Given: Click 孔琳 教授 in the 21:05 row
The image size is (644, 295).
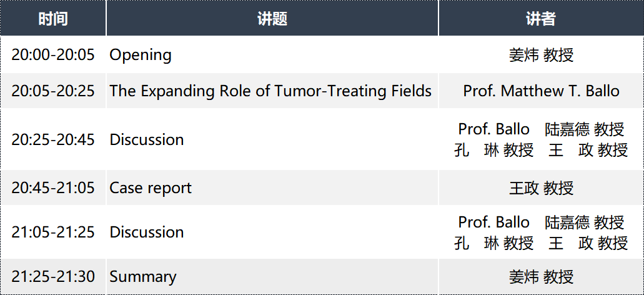Looking at the screenshot, I should [x=493, y=242].
